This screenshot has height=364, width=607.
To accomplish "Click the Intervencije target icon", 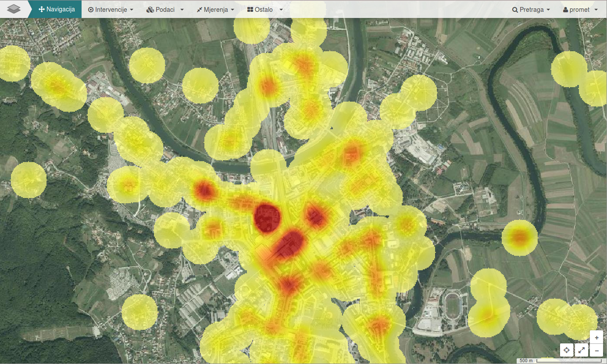I will (91, 10).
